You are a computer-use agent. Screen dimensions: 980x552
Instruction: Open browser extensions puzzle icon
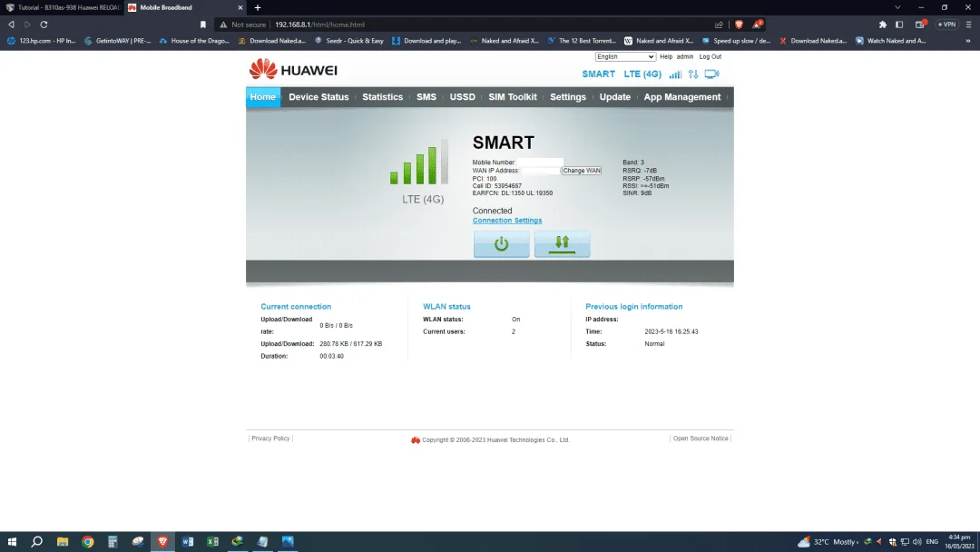(883, 25)
